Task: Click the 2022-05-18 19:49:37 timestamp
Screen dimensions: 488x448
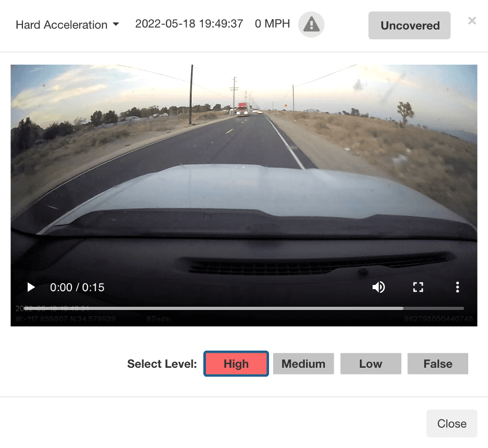Action: point(189,24)
